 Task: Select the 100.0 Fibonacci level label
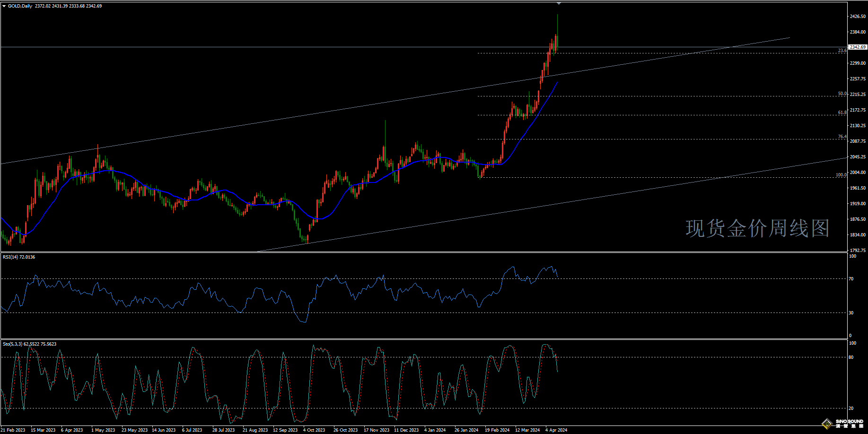pyautogui.click(x=841, y=175)
